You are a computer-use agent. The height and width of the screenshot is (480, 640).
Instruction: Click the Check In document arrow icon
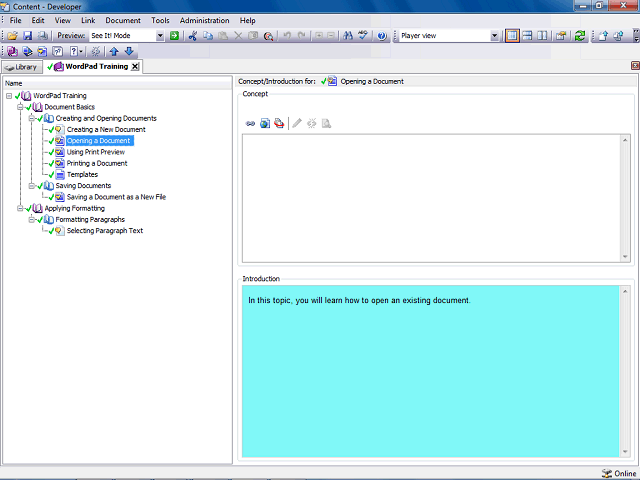[603, 36]
